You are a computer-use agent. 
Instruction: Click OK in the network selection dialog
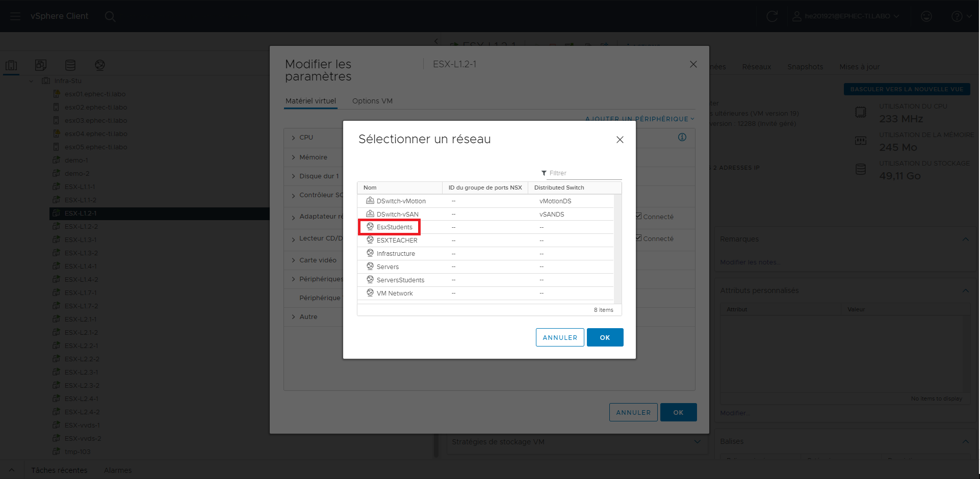click(x=605, y=337)
